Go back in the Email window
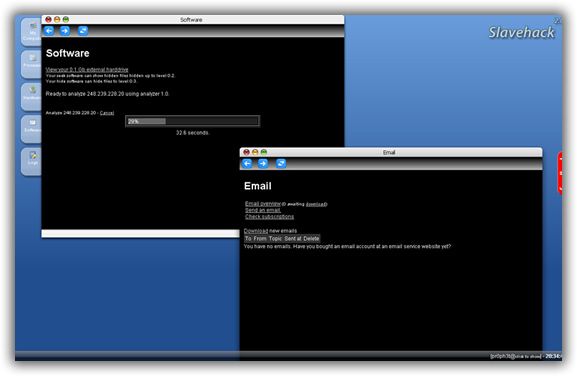Image resolution: width=577 pixels, height=376 pixels. pos(247,163)
